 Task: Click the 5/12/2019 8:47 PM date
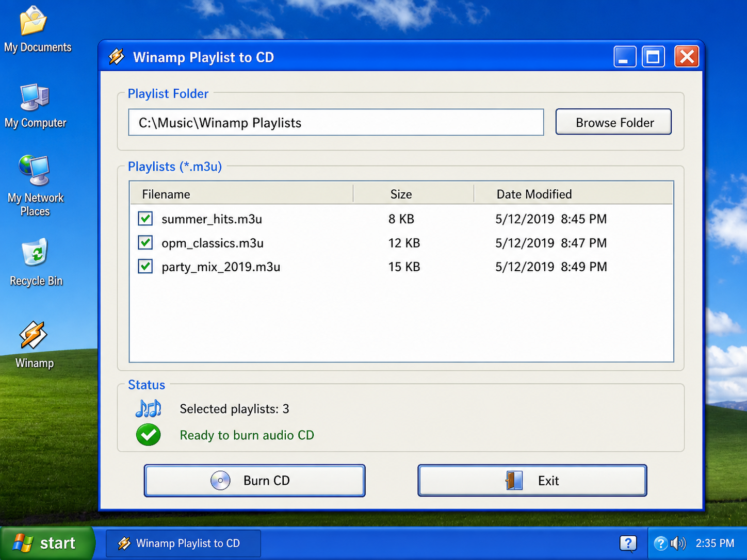point(551,243)
